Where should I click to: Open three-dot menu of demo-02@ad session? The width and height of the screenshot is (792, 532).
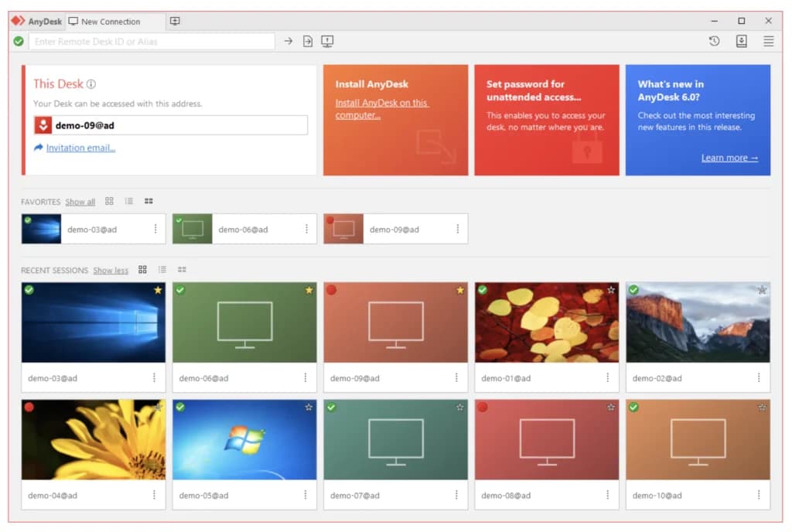click(758, 377)
